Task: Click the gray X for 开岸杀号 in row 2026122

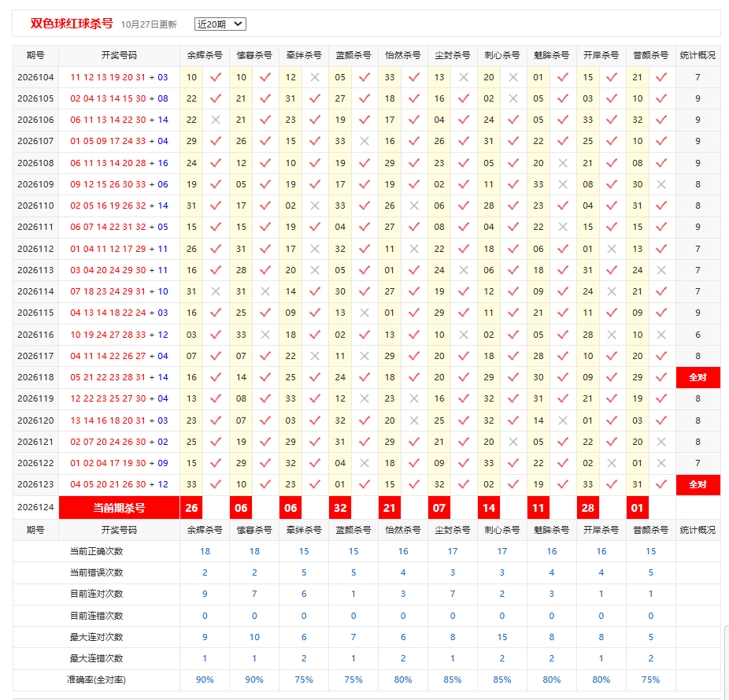Action: [612, 463]
